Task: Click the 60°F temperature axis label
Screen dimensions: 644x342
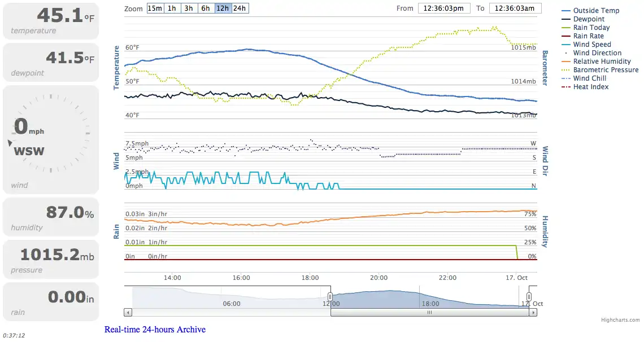Action: pos(132,47)
